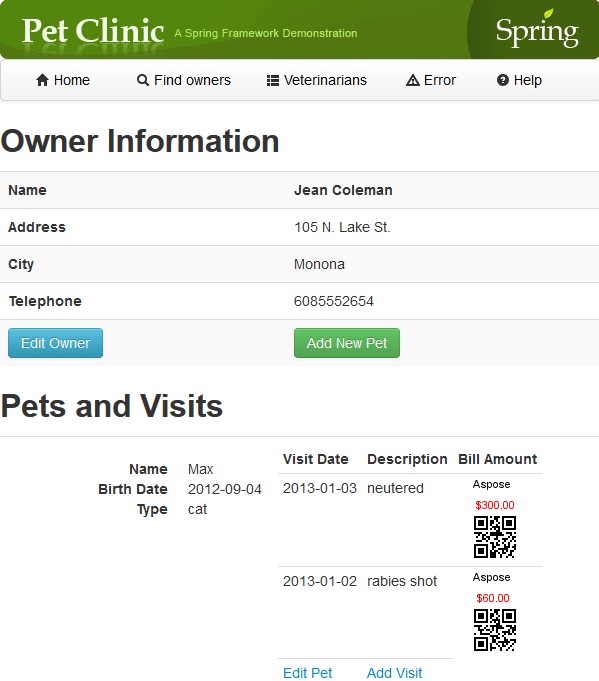
Task: Click the magnifier icon beside Find owners
Action: click(x=143, y=80)
